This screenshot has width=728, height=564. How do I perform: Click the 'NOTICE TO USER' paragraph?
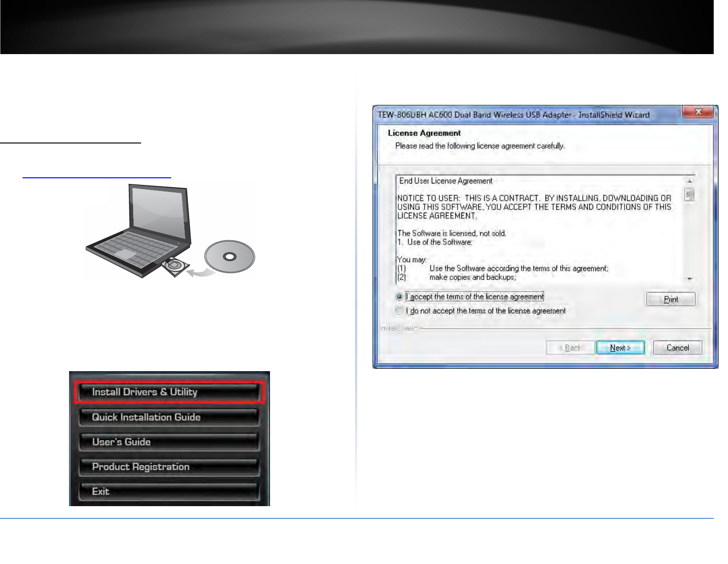[534, 207]
